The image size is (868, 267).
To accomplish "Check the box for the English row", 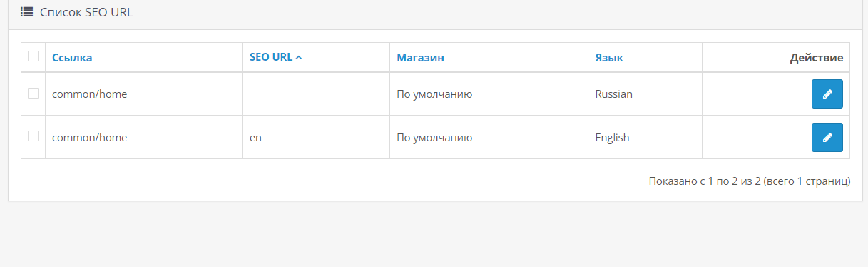I will pos(33,136).
